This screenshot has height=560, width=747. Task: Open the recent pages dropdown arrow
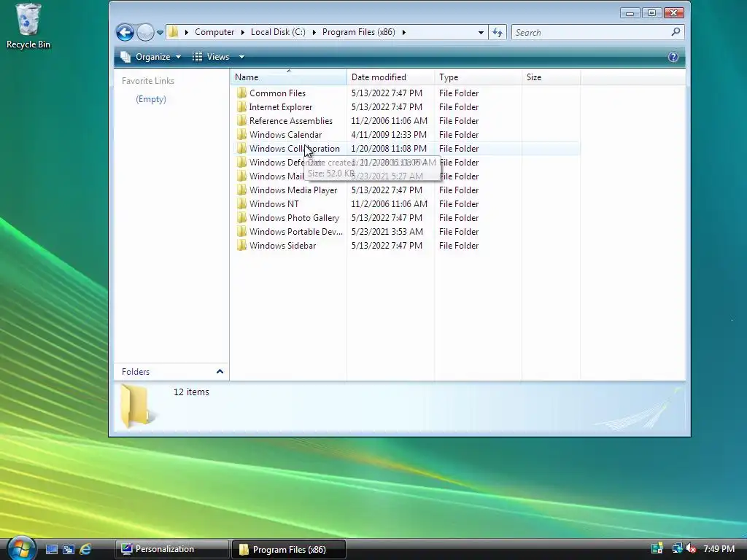click(x=160, y=33)
